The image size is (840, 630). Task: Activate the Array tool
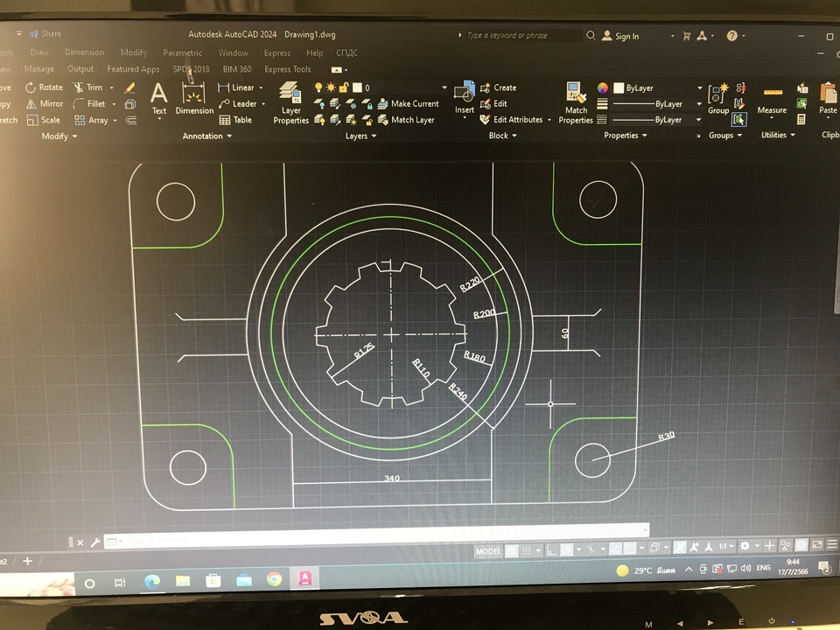pos(91,120)
